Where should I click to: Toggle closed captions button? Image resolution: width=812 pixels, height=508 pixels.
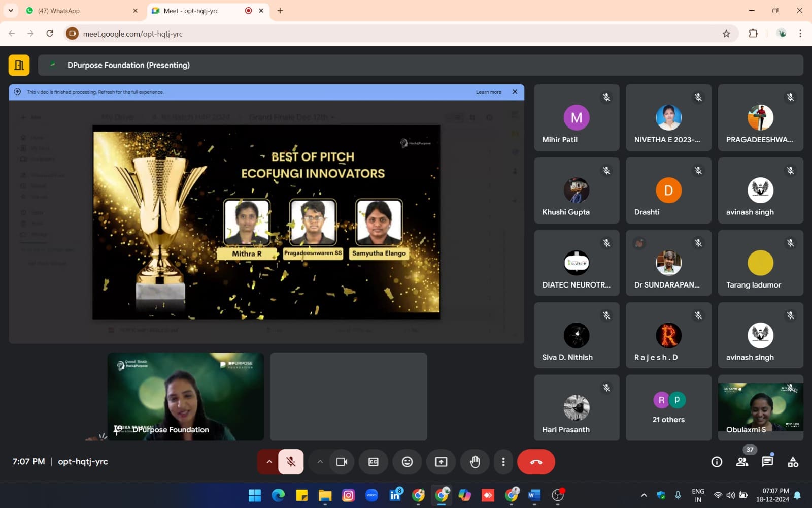[x=374, y=462]
